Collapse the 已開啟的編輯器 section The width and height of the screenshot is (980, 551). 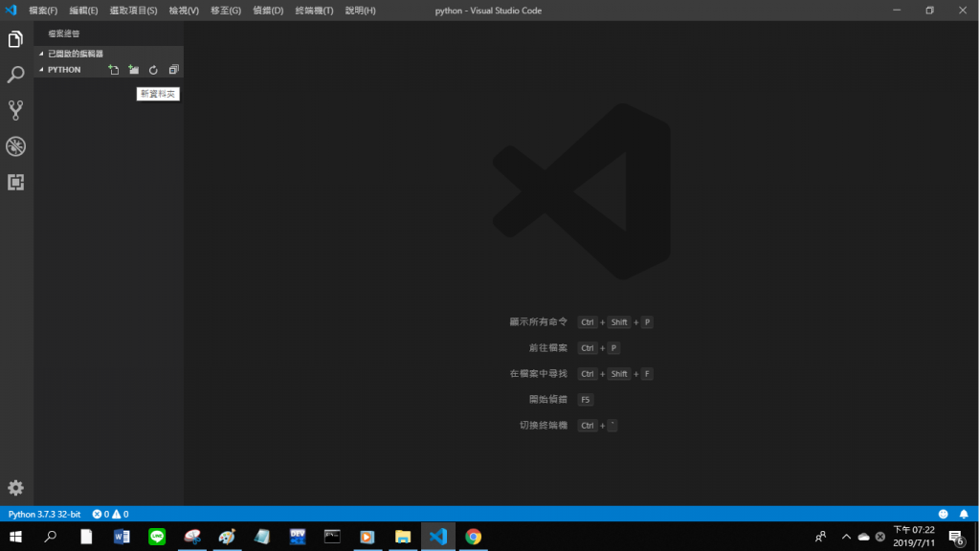coord(42,54)
